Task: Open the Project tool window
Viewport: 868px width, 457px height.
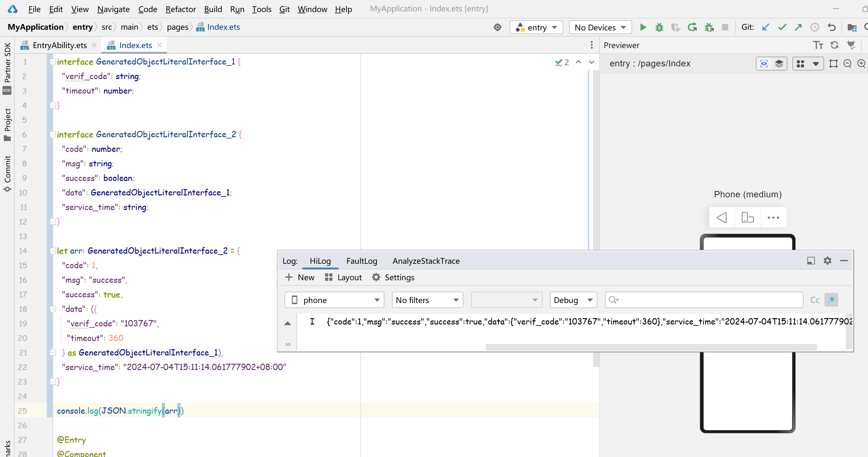Action: click(x=7, y=125)
